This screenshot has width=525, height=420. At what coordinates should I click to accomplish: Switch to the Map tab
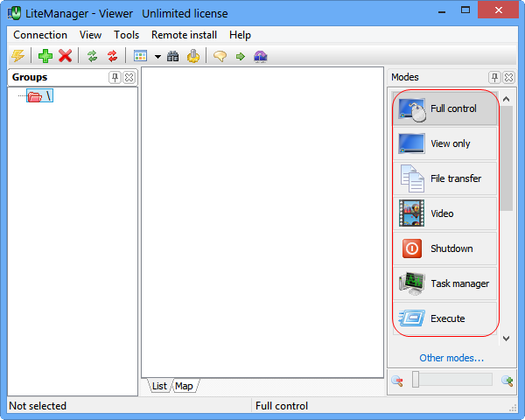click(184, 386)
